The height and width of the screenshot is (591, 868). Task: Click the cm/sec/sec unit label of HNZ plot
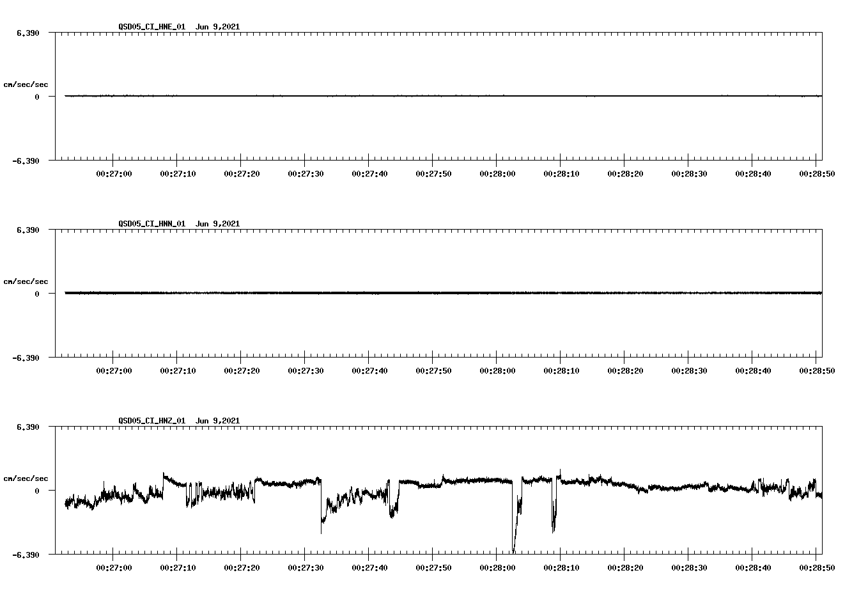point(26,478)
